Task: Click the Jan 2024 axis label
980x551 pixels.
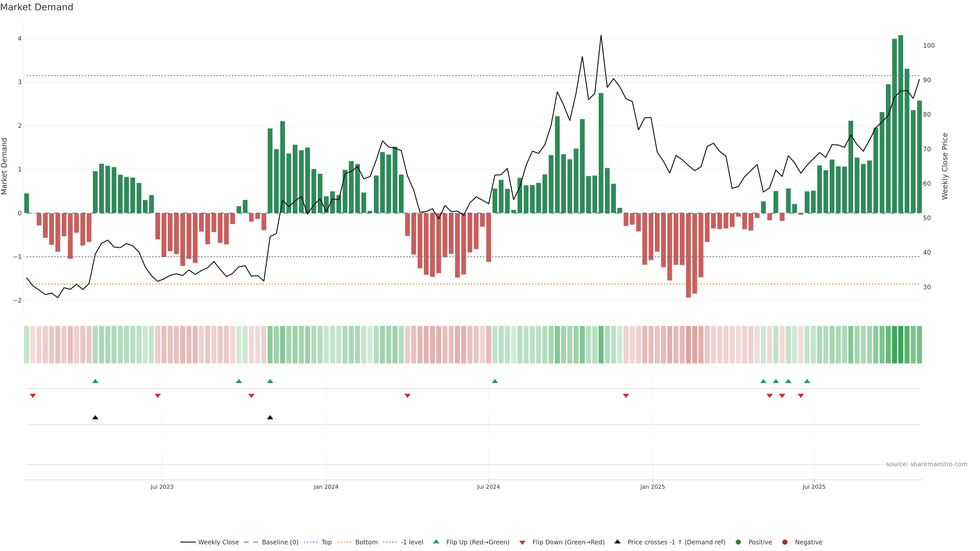Action: point(326,487)
